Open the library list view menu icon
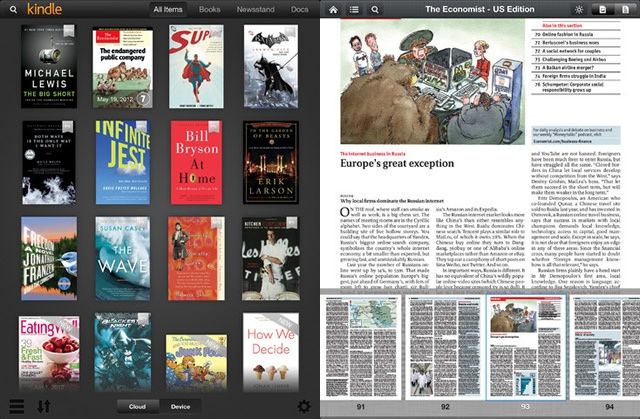 pos(14,406)
